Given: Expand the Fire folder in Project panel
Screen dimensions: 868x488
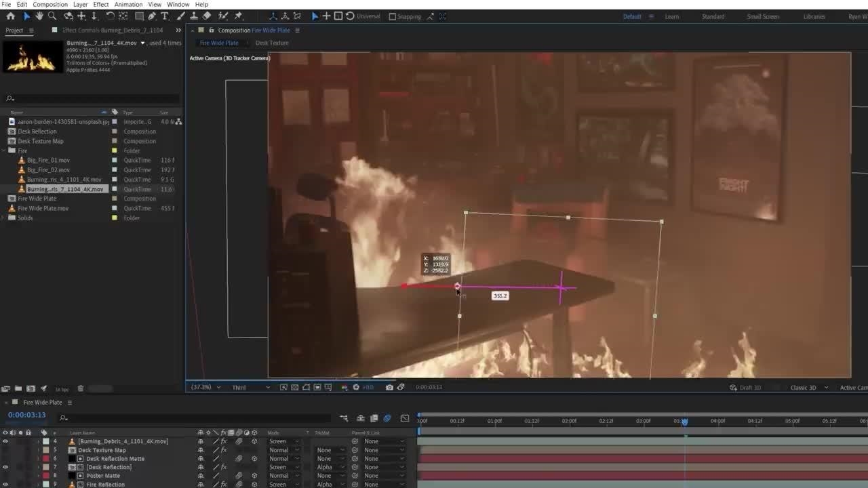Looking at the screenshot, I should (4, 150).
